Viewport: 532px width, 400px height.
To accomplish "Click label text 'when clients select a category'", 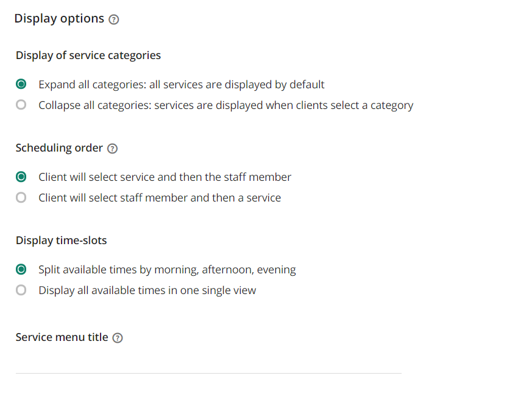I will tap(339, 105).
